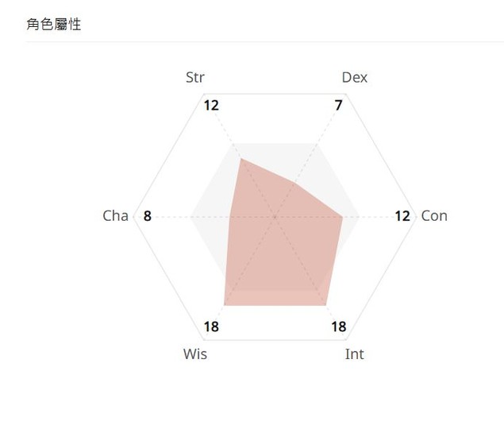The width and height of the screenshot is (504, 429).
Task: Click the 角色屬性 section heading
Action: (54, 24)
